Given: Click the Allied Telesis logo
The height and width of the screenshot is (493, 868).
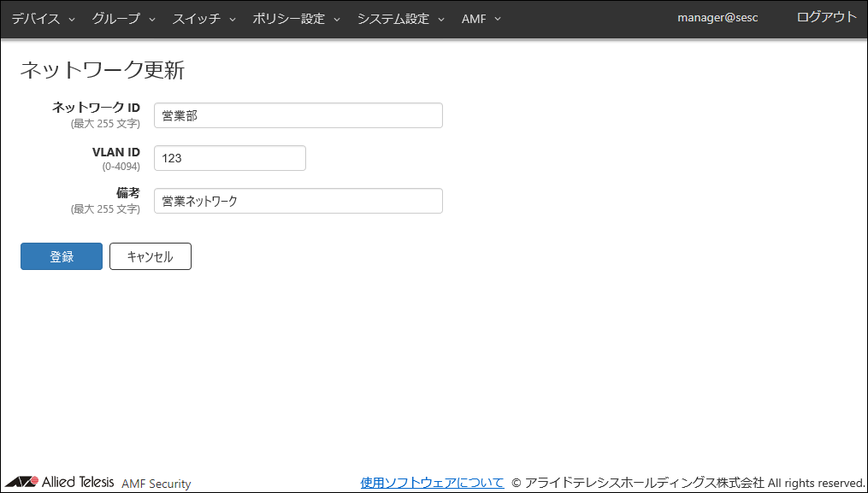Looking at the screenshot, I should coord(60,483).
